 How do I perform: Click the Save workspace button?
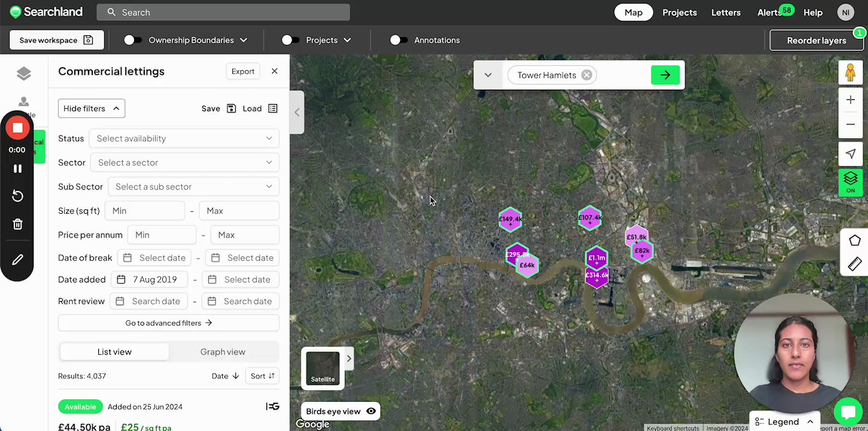56,40
